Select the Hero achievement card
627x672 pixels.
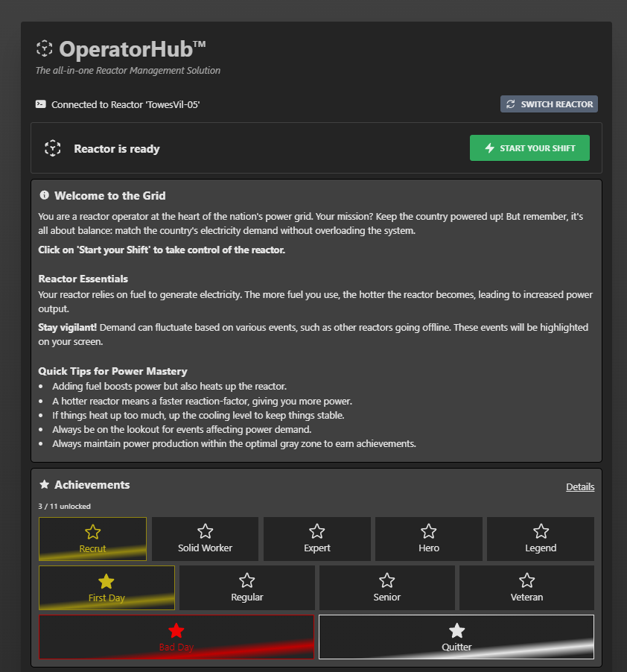pyautogui.click(x=428, y=539)
